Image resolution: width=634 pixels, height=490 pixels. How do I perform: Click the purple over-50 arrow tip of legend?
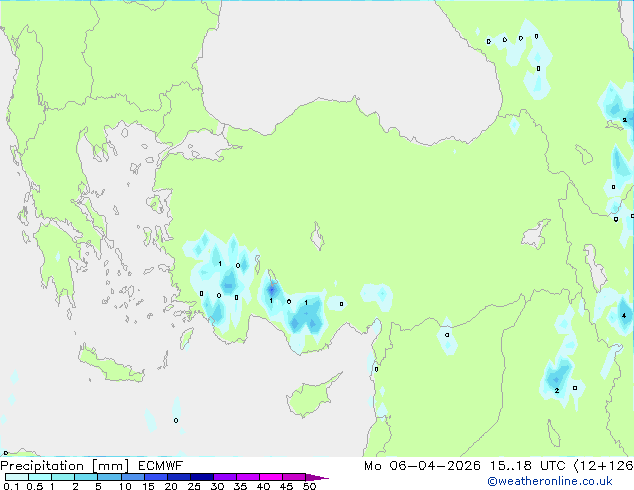coord(317,477)
